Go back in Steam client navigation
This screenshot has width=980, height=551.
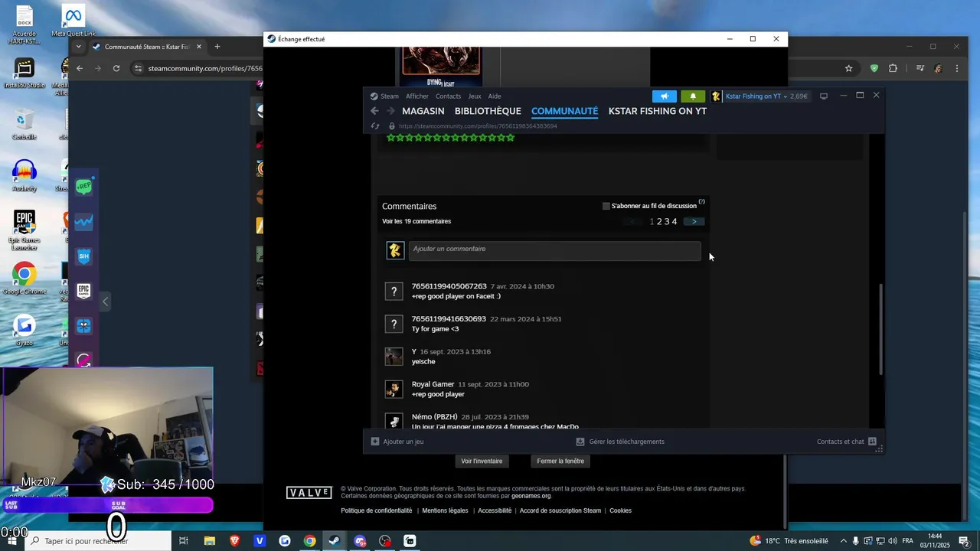click(374, 111)
